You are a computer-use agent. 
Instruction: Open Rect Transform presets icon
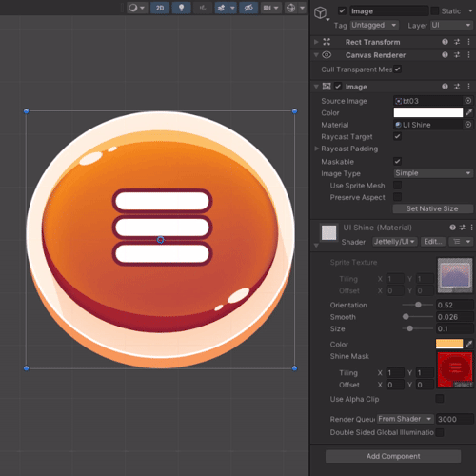coord(457,42)
